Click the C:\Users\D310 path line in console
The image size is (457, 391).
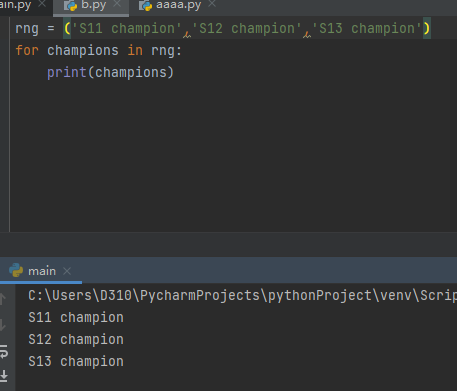[242, 295]
